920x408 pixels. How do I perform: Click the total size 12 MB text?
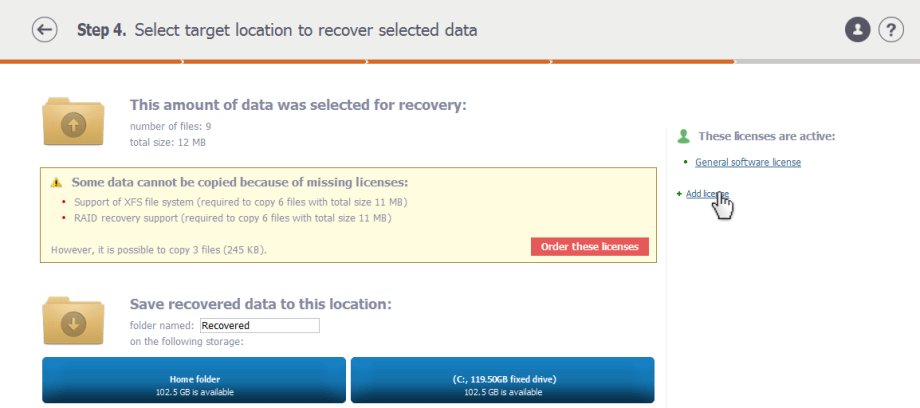click(x=168, y=142)
